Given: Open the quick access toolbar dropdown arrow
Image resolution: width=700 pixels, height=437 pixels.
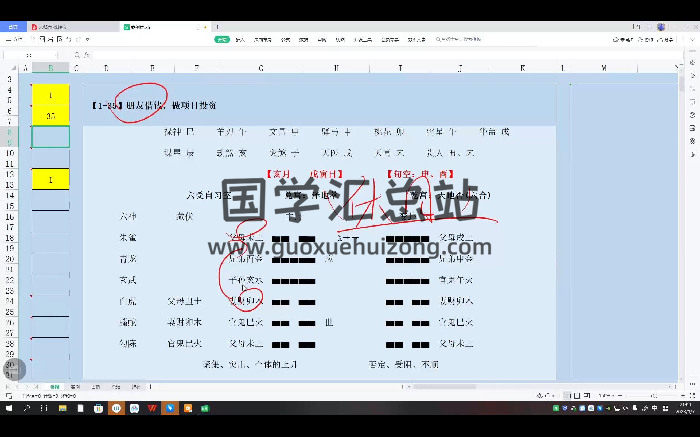Looking at the screenshot, I should click(x=88, y=39).
